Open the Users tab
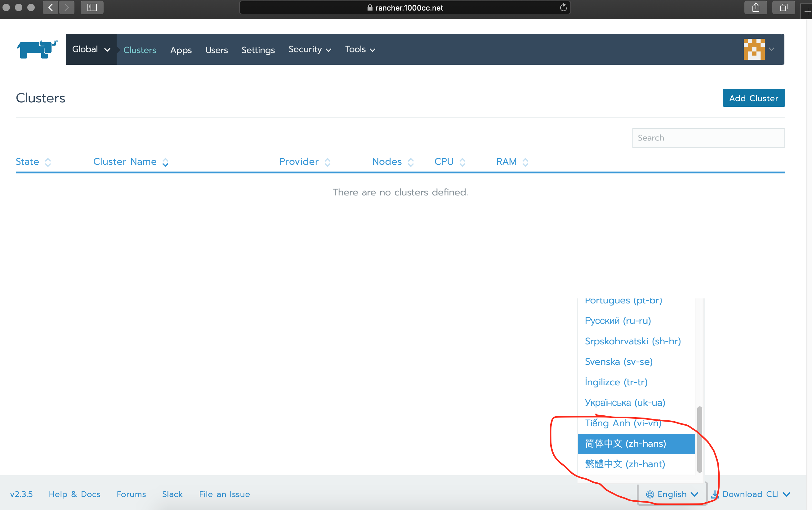The height and width of the screenshot is (510, 812). (216, 50)
